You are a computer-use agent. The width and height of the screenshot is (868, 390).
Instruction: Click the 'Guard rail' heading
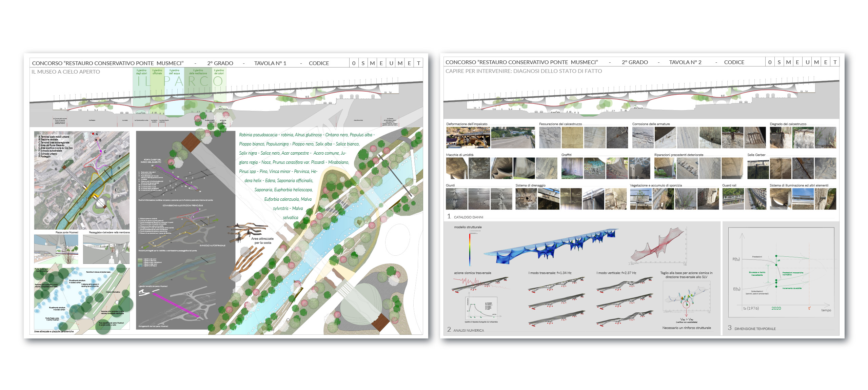click(x=729, y=185)
